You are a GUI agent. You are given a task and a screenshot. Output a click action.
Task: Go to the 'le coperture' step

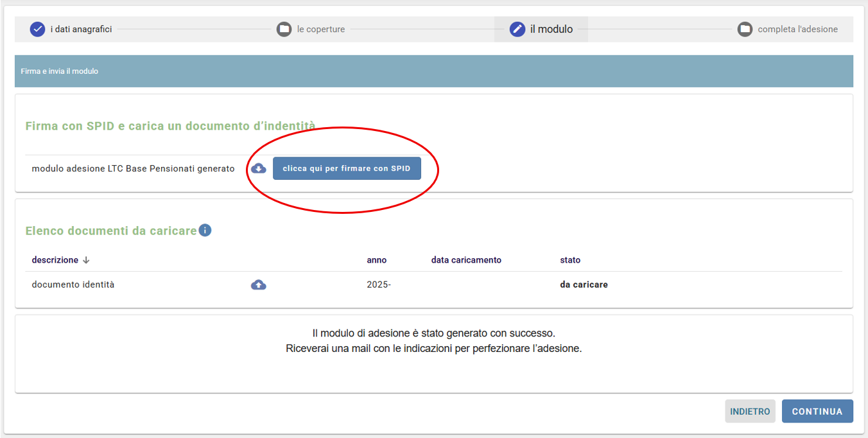pyautogui.click(x=320, y=30)
